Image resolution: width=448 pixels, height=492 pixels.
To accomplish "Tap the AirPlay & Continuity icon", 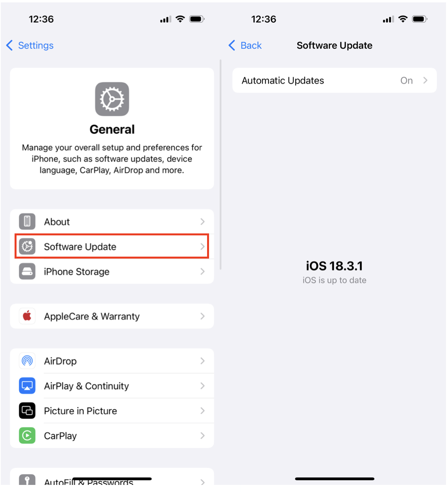I will coord(27,386).
